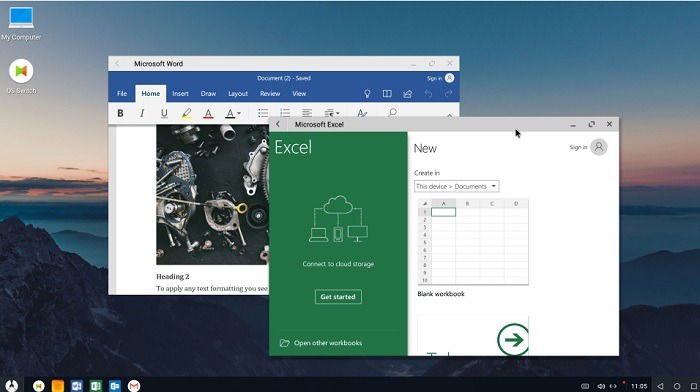This screenshot has height=392, width=700.
Task: Open the tour template with green arrow
Action: tap(473, 335)
